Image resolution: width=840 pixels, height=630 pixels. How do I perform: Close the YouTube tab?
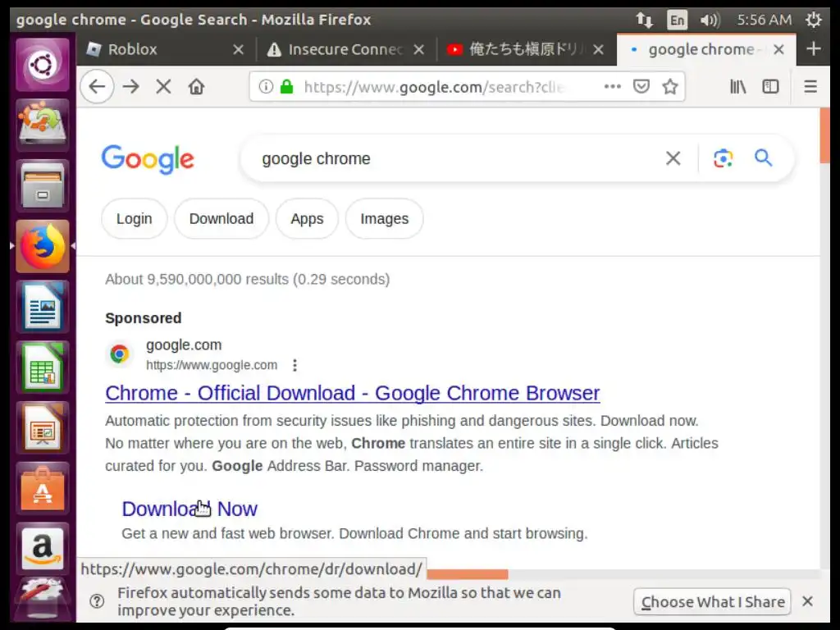pyautogui.click(x=598, y=49)
